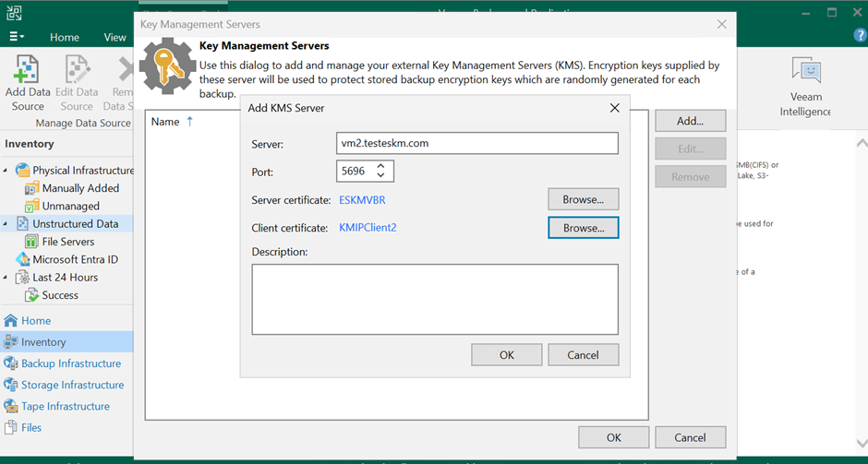Click the Backup Infrastructure icon
This screenshot has width=868, height=464.
pyautogui.click(x=10, y=363)
